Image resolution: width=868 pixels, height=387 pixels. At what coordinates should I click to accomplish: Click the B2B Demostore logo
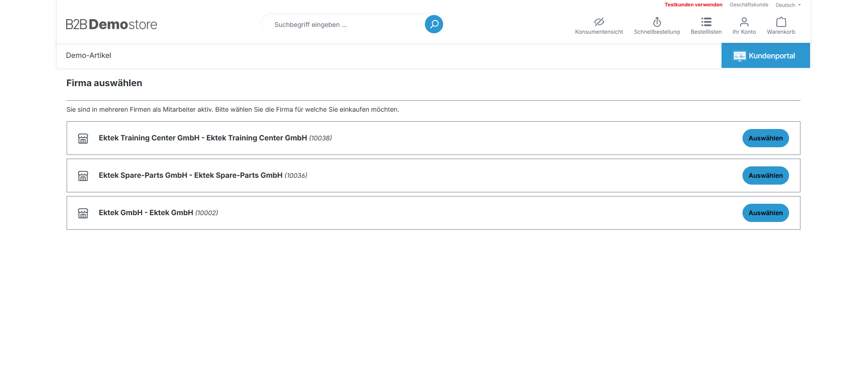click(111, 24)
